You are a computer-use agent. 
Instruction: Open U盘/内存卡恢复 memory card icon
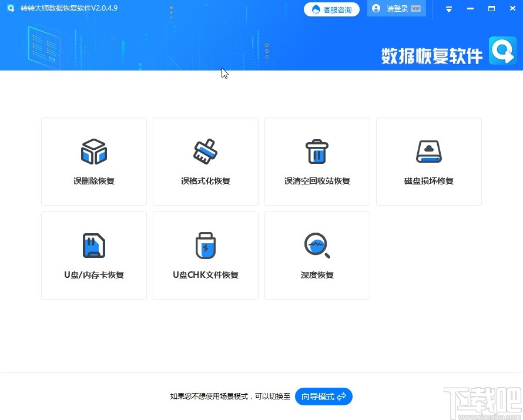(93, 245)
